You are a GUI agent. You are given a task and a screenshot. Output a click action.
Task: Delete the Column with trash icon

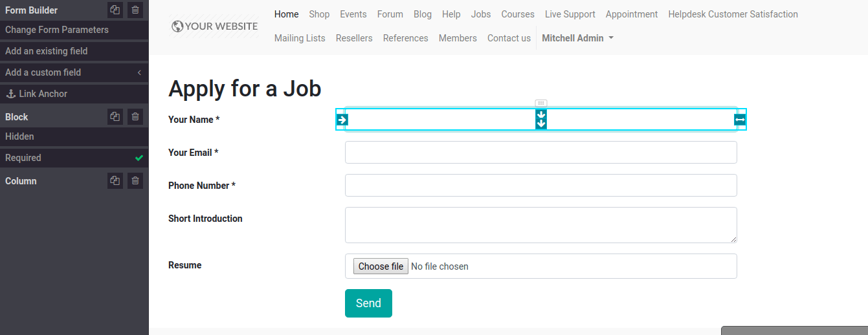135,181
